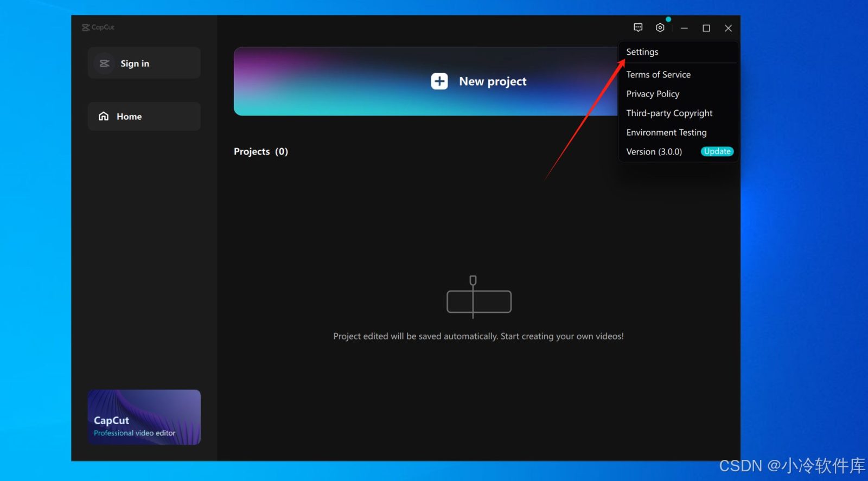Minimize the CapCut window
This screenshot has height=481, width=868.
click(x=684, y=28)
